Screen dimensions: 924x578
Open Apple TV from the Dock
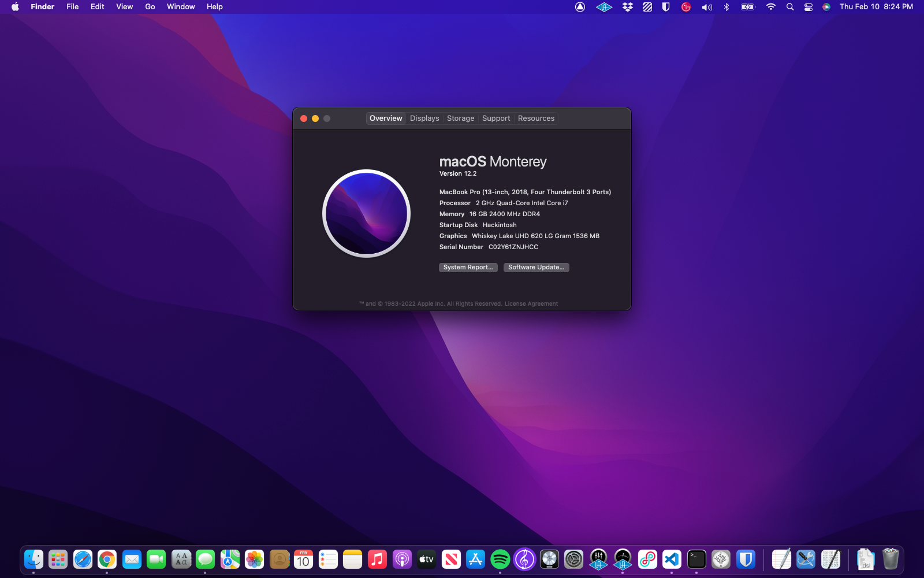coord(426,559)
